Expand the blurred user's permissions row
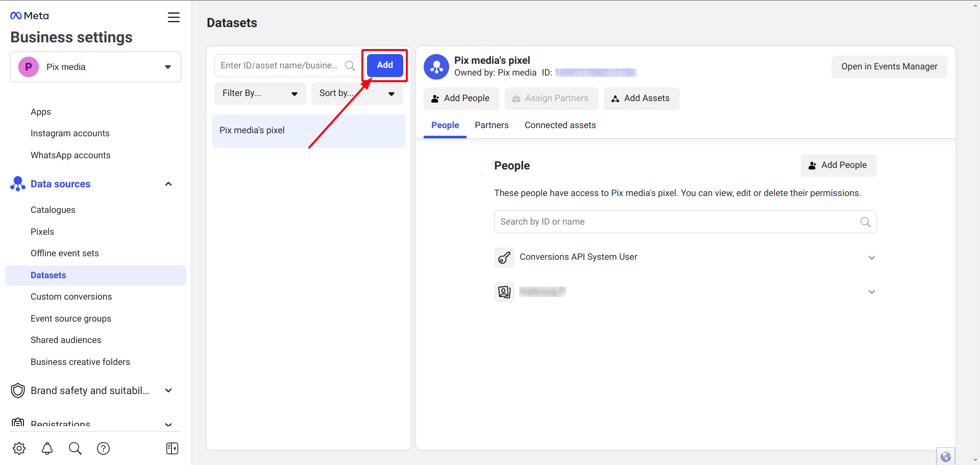 click(872, 292)
